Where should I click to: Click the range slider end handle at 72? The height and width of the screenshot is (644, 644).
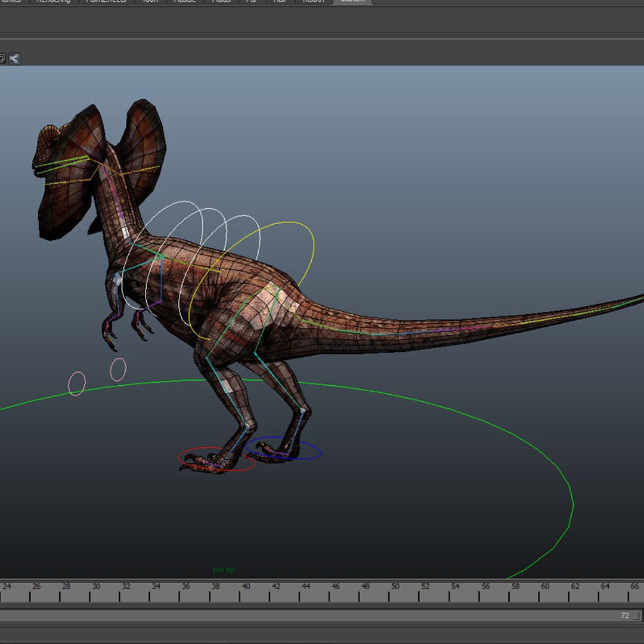tap(636, 615)
